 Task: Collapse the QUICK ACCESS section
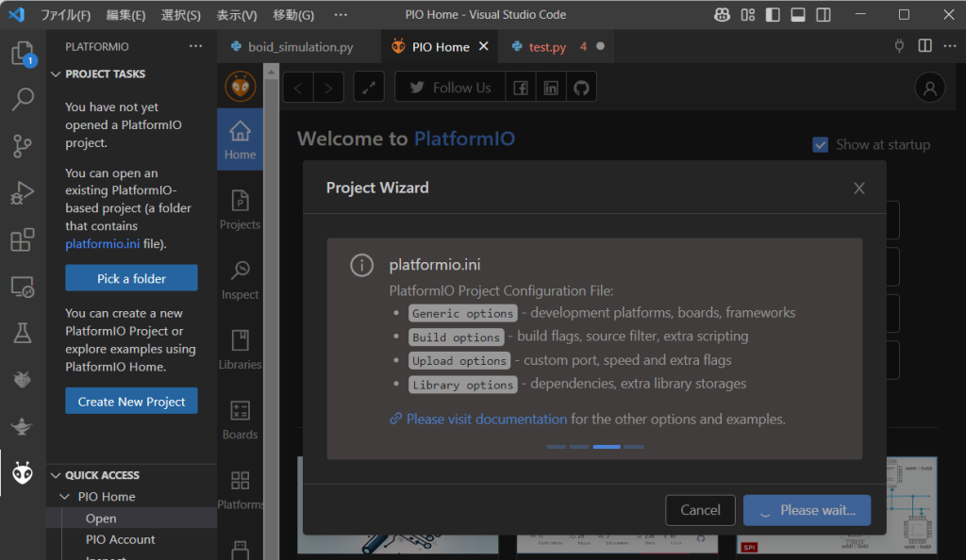tap(56, 475)
